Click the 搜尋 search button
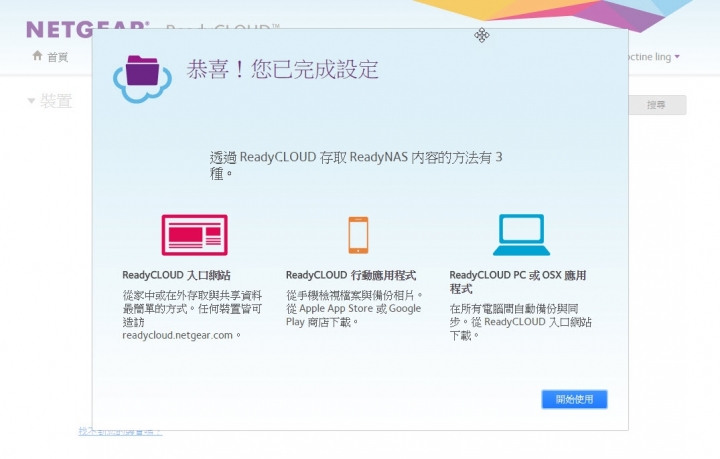The height and width of the screenshot is (459, 720). 658,105
